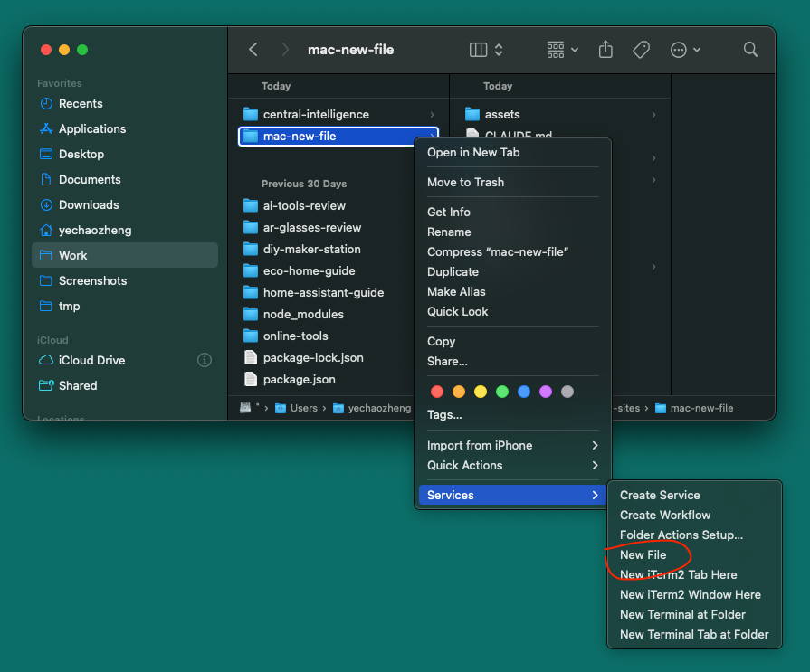Viewport: 810px width, 672px height.
Task: Choose Open in New Tab
Action: pyautogui.click(x=512, y=153)
